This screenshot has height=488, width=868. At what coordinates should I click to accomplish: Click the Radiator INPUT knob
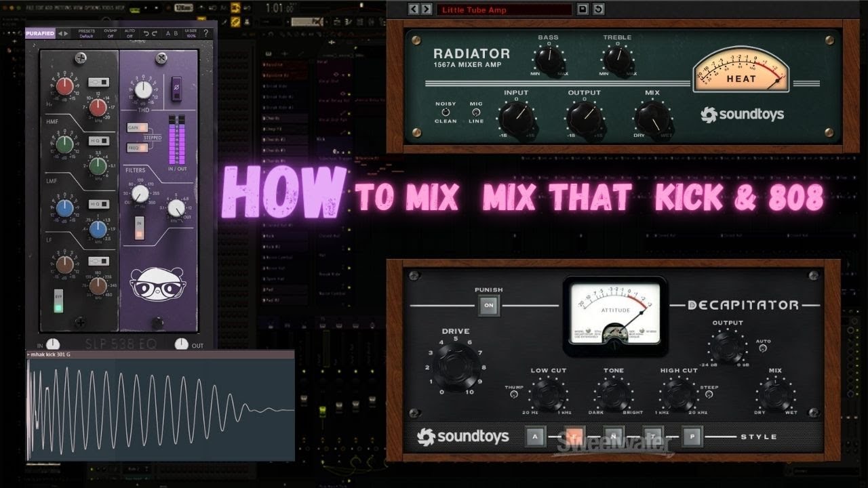(516, 118)
